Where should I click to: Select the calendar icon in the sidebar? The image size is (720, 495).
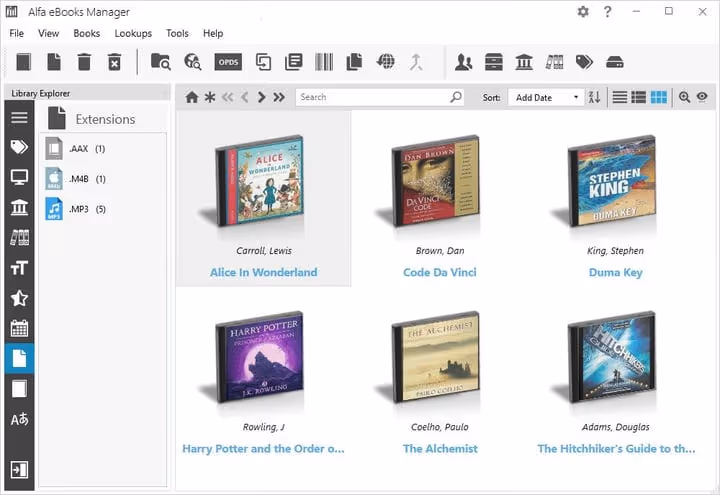[19, 328]
